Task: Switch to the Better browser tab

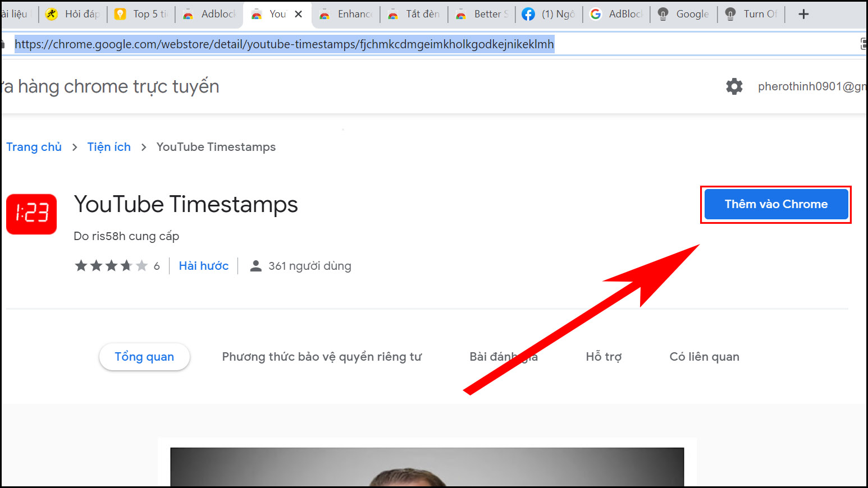Action: click(x=482, y=14)
